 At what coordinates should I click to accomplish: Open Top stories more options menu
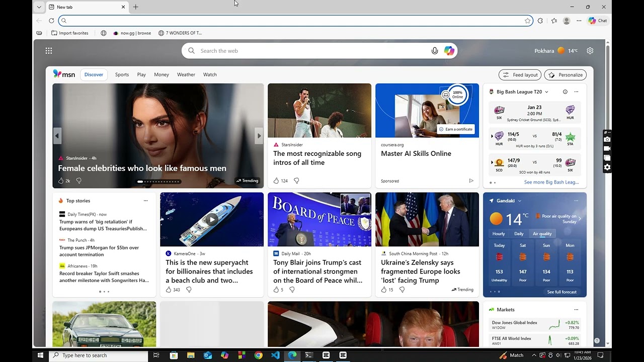click(x=145, y=201)
